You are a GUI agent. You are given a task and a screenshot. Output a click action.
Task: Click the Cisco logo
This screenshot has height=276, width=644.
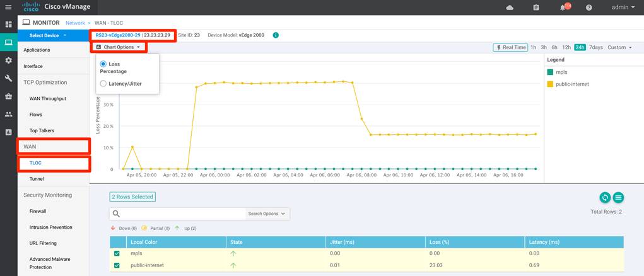[31, 7]
